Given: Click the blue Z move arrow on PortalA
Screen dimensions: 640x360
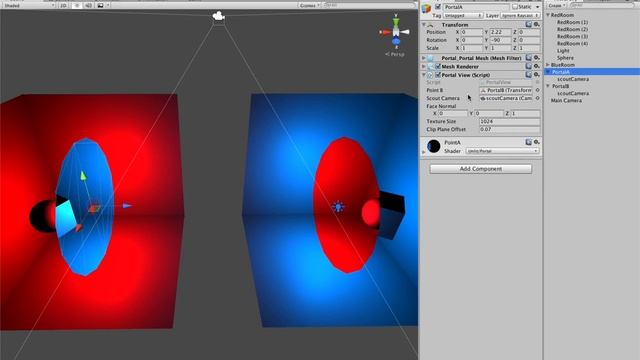Looking at the screenshot, I should tap(127, 206).
